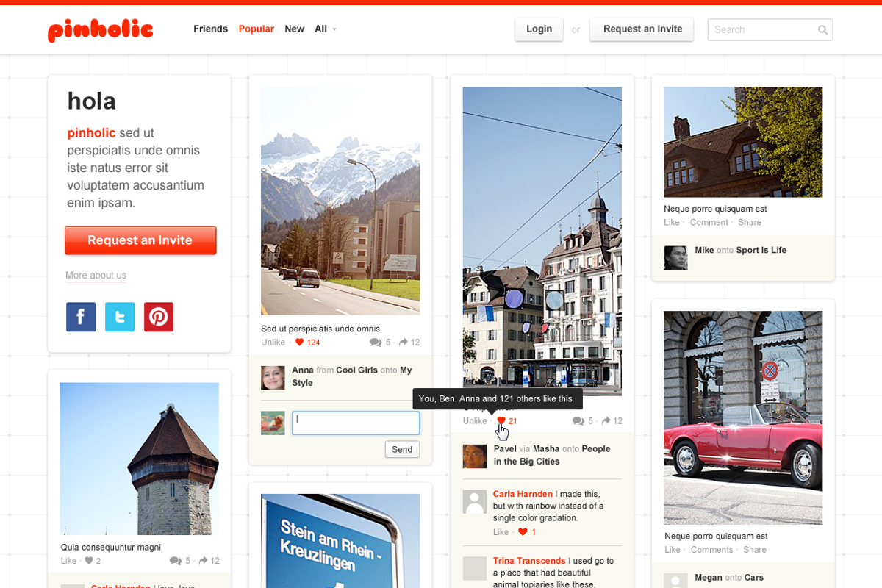Click share arrow next to 21 likes post
This screenshot has height=588, width=882.
(606, 421)
